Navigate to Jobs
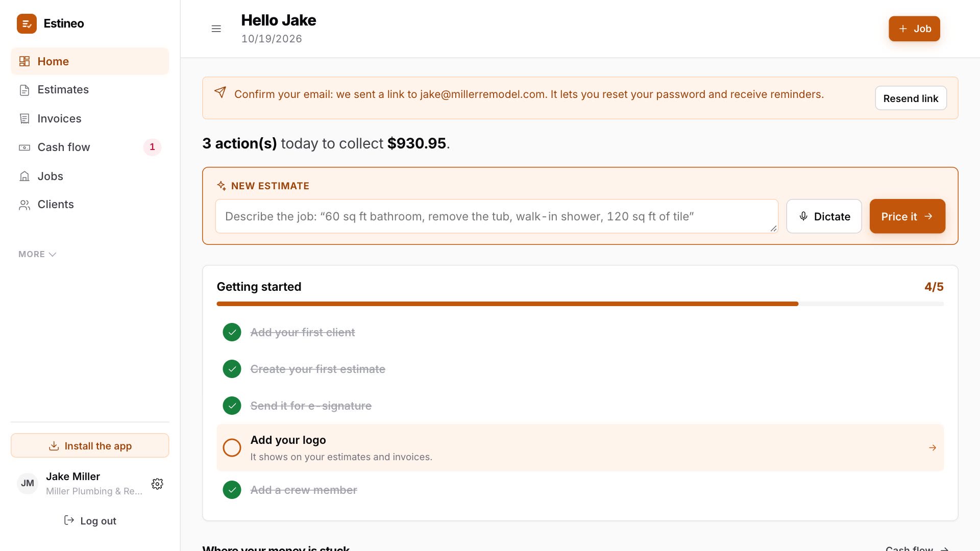This screenshot has height=551, width=980. [x=90, y=176]
